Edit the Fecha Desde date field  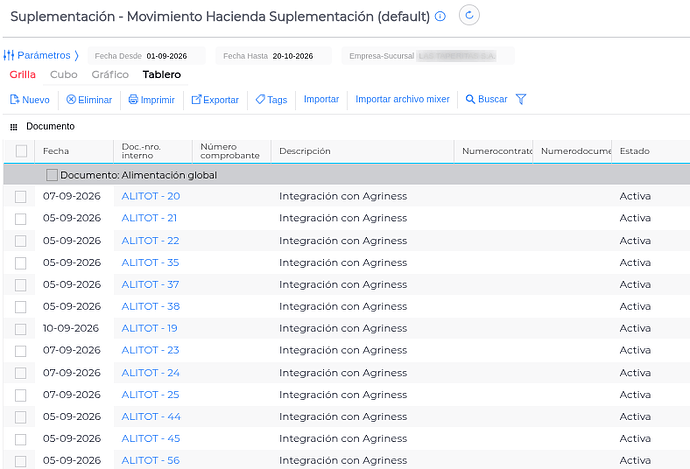(147, 56)
